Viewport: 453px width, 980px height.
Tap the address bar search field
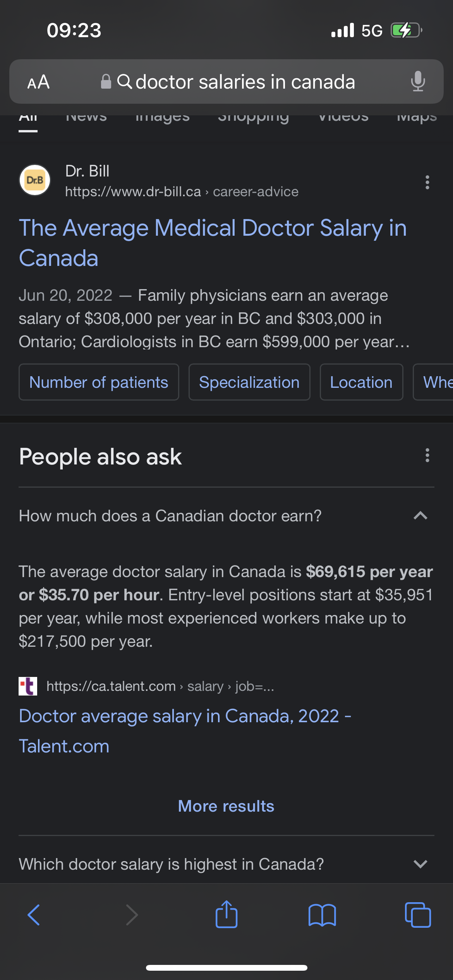(x=226, y=82)
